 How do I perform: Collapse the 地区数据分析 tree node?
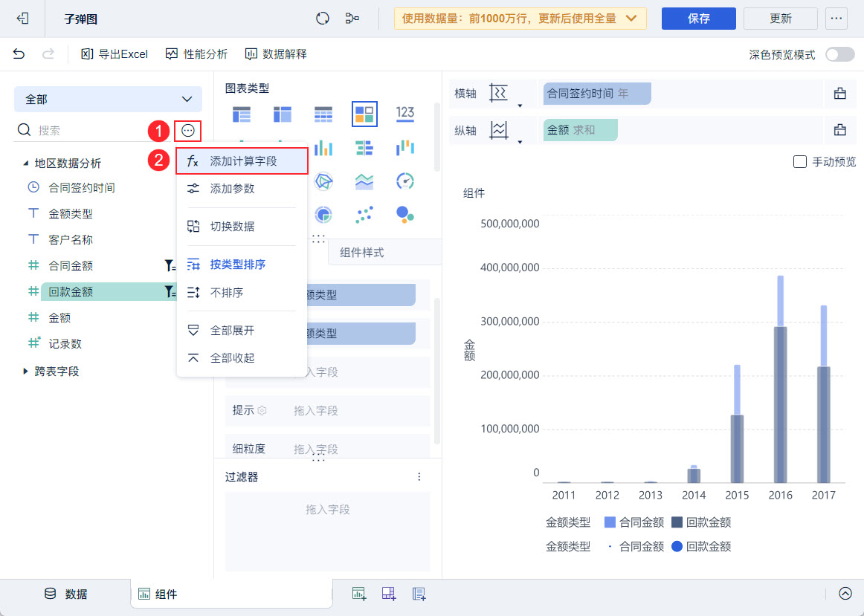[25, 163]
